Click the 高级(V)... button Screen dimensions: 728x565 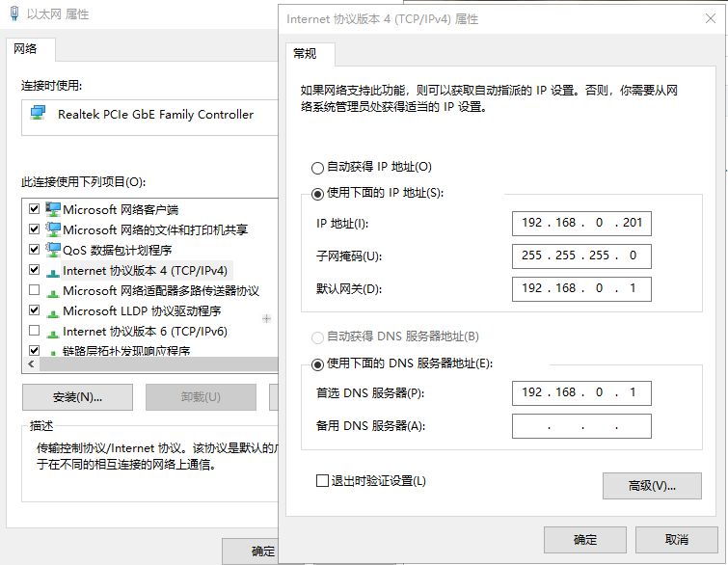click(651, 485)
